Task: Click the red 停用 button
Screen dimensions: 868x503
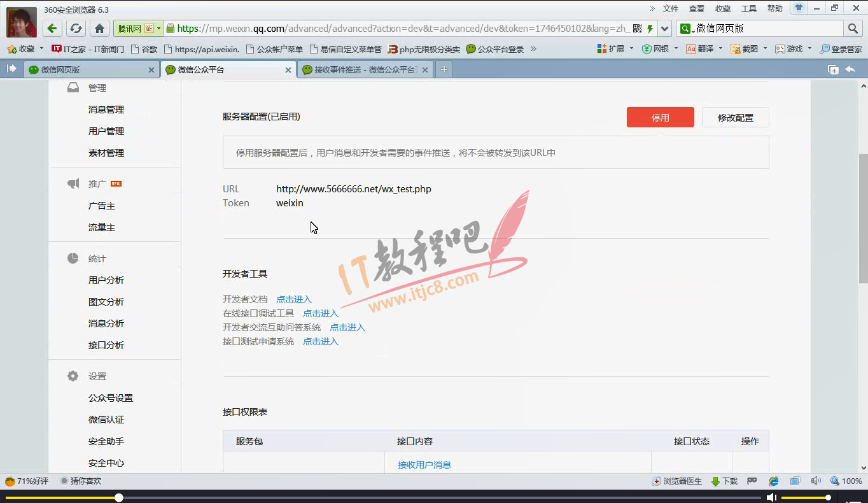Action: [x=660, y=117]
